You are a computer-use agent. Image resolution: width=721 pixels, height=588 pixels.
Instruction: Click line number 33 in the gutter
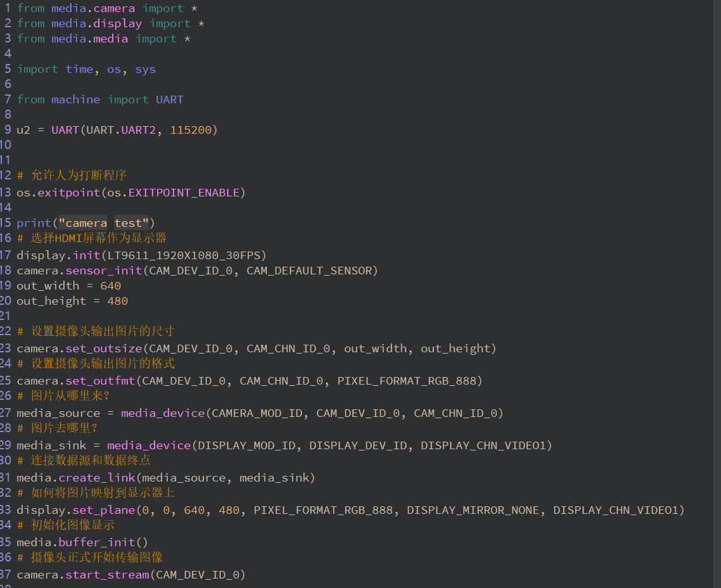pyautogui.click(x=6, y=510)
